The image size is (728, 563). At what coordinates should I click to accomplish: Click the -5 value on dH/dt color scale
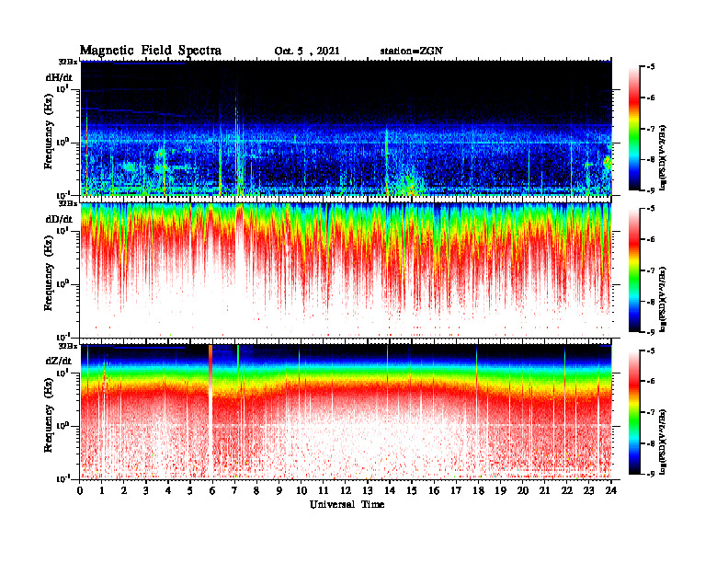pyautogui.click(x=651, y=67)
